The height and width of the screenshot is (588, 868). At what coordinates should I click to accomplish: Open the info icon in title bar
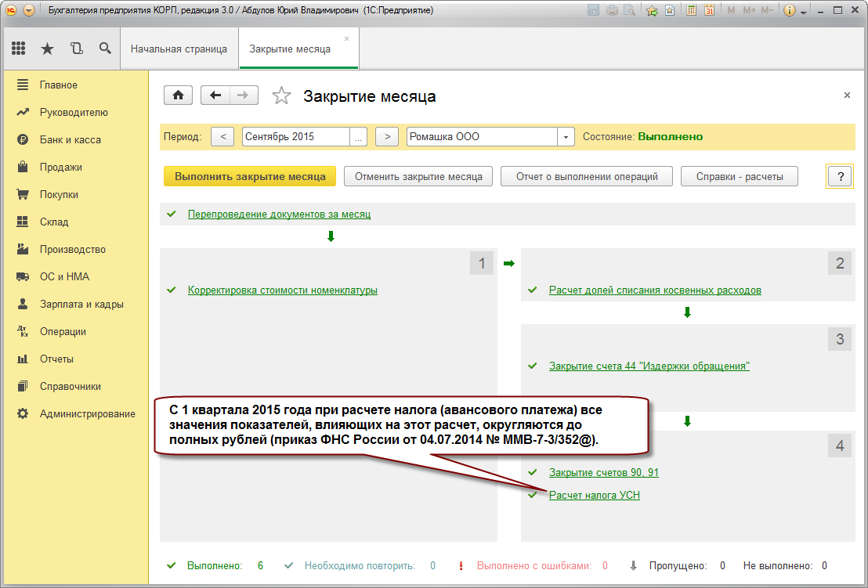[790, 10]
